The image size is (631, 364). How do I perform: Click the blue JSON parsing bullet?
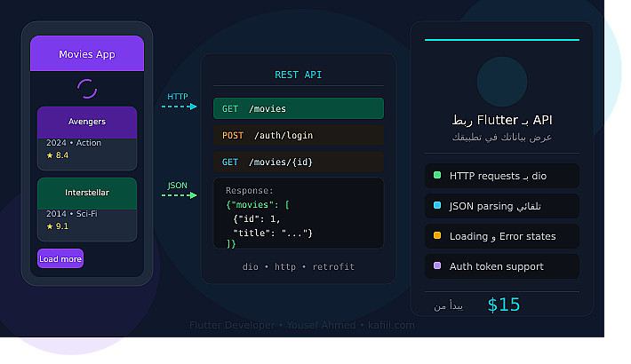437,206
